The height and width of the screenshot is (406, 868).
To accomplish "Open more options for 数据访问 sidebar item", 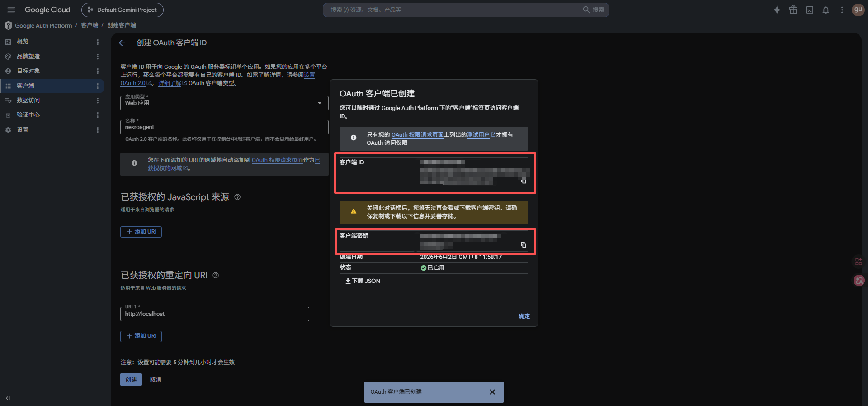I will click(98, 100).
